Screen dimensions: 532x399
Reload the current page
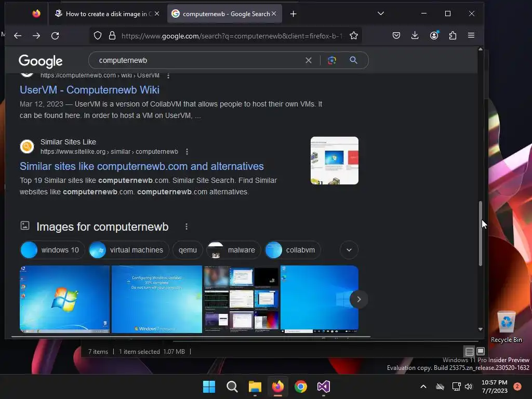point(55,36)
